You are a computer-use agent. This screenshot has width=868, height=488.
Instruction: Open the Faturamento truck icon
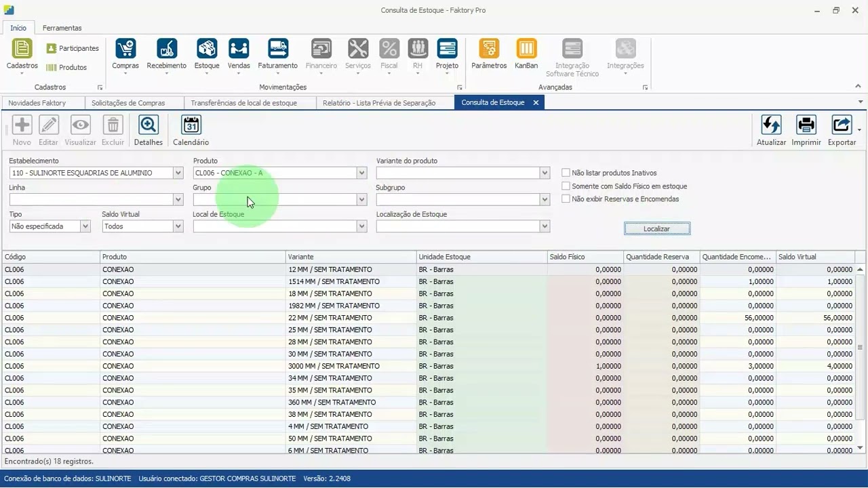(x=278, y=49)
